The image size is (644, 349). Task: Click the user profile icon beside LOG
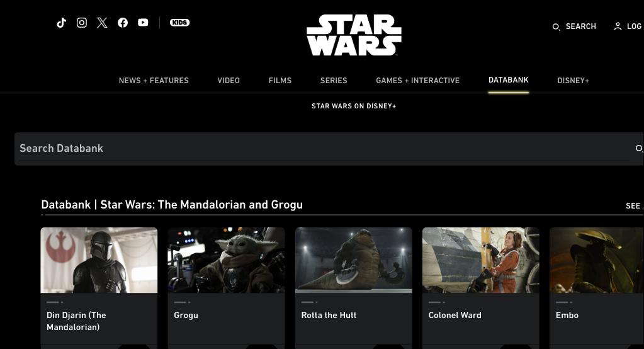click(618, 26)
